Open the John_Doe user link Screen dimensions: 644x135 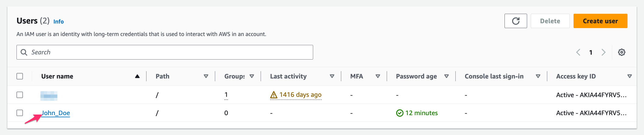[x=56, y=113]
